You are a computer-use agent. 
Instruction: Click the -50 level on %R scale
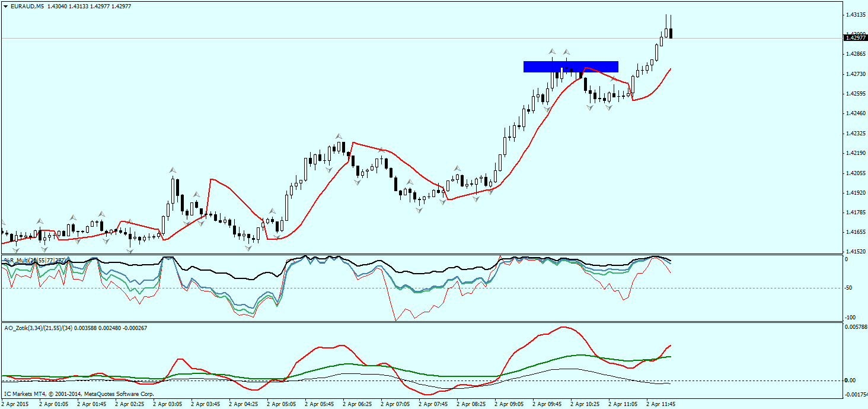point(850,288)
